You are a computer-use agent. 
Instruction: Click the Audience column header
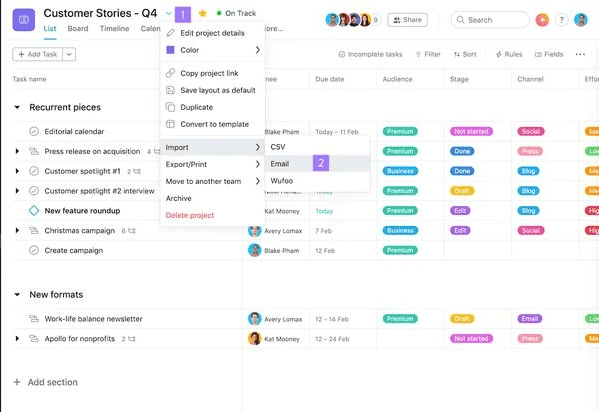click(x=397, y=79)
